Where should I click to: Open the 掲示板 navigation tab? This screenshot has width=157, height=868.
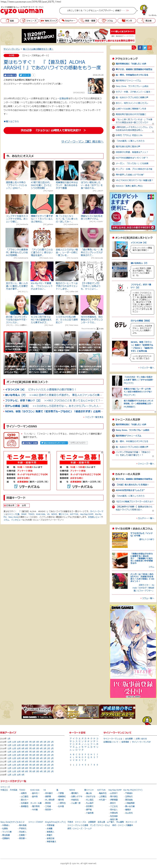point(146,20)
